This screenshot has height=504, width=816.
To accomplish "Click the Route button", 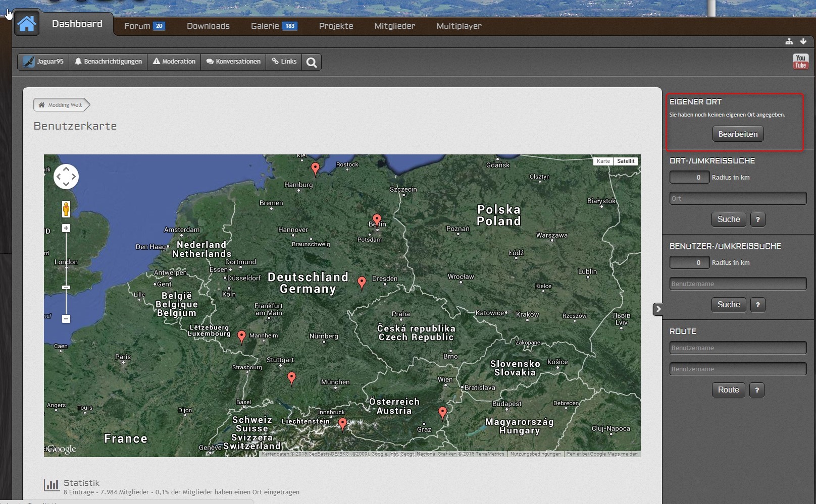I will click(x=728, y=390).
